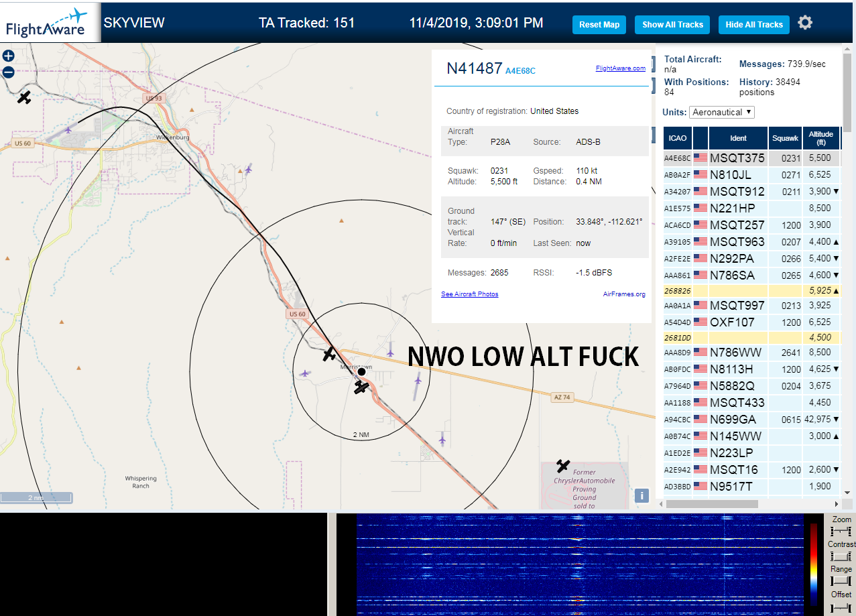Open the AirFrames.org link
856x616 pixels.
point(624,294)
